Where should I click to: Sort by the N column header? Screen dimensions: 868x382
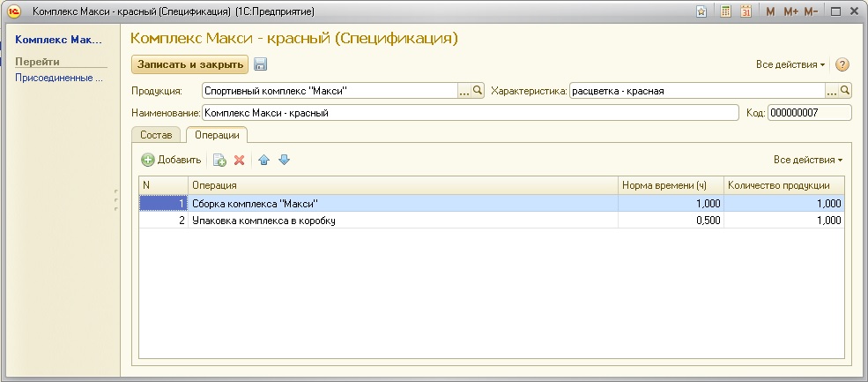(x=163, y=186)
